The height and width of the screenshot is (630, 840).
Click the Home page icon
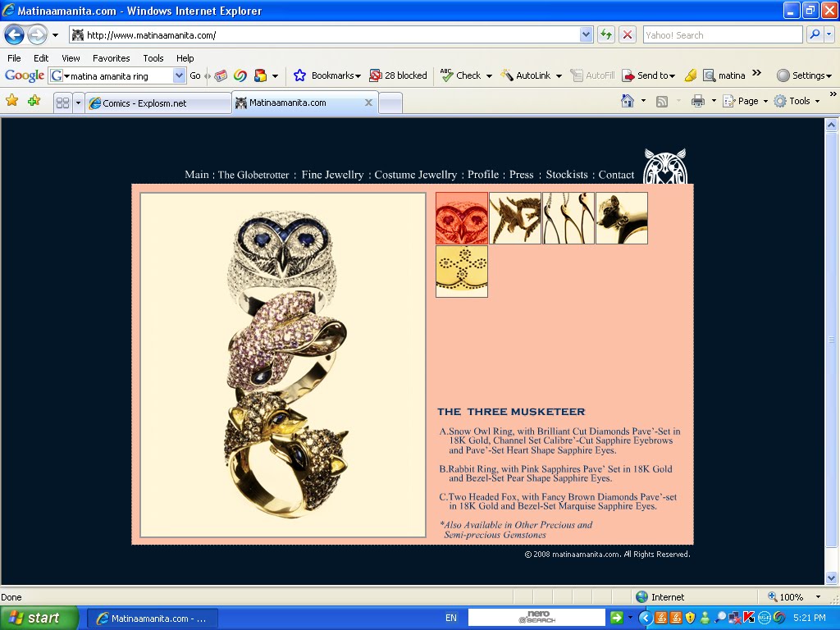point(628,101)
